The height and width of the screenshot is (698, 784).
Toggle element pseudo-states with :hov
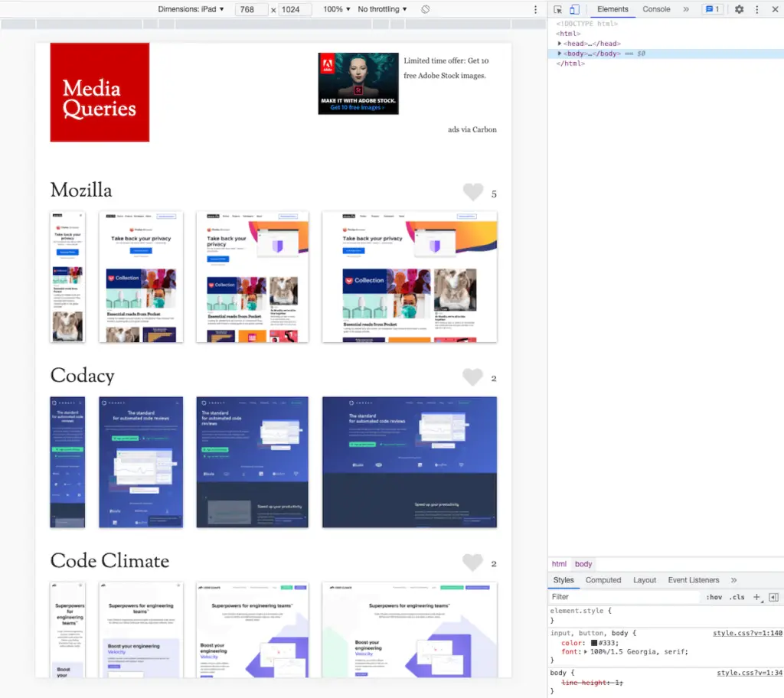click(713, 597)
